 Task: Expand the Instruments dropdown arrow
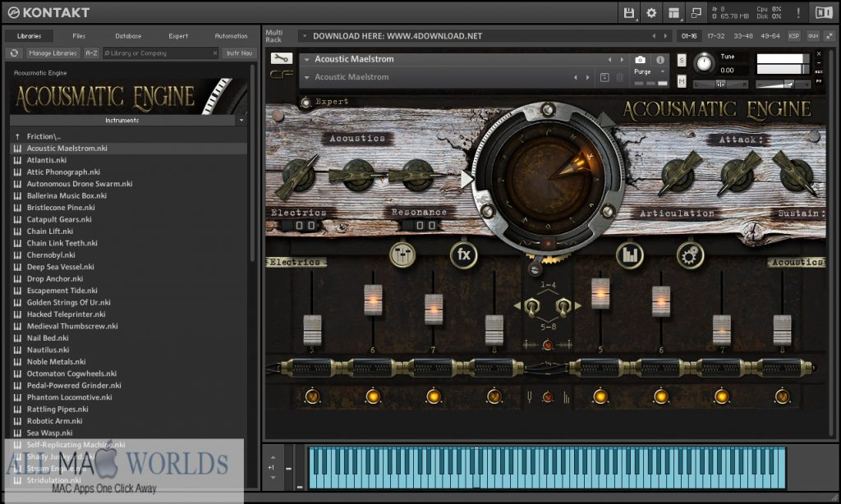pos(241,120)
